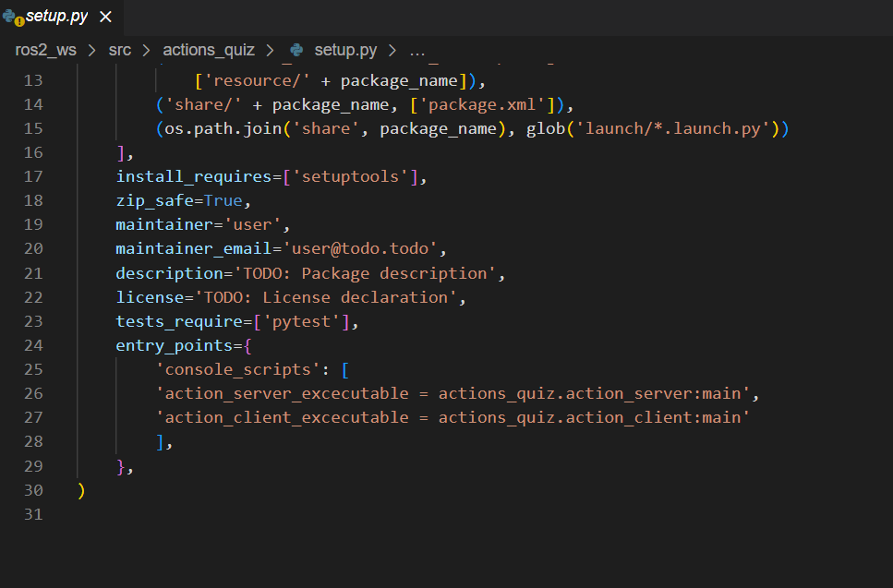
Task: Expand chevron after setup.py breadcrumb
Action: coord(392,51)
